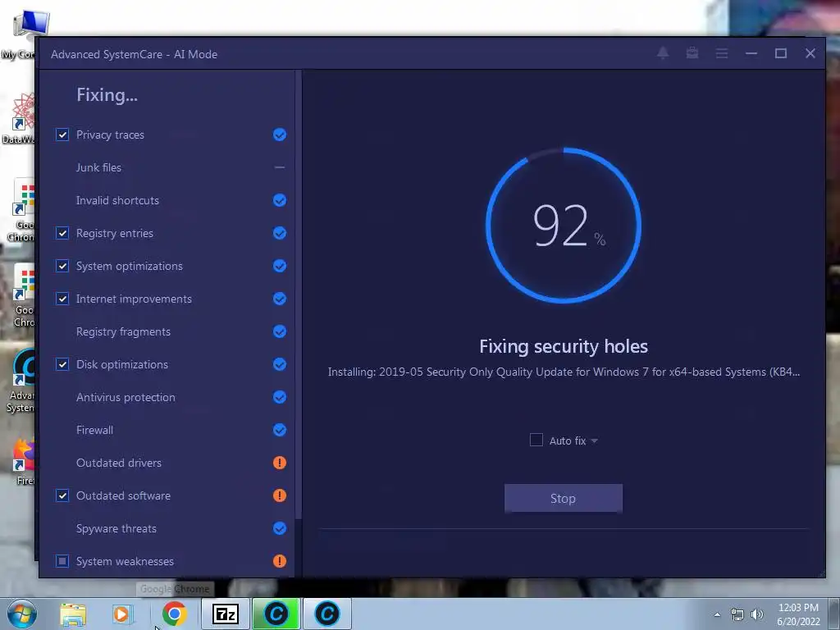This screenshot has width=840, height=630.
Task: Select the Outdated drivers item
Action: tap(119, 463)
